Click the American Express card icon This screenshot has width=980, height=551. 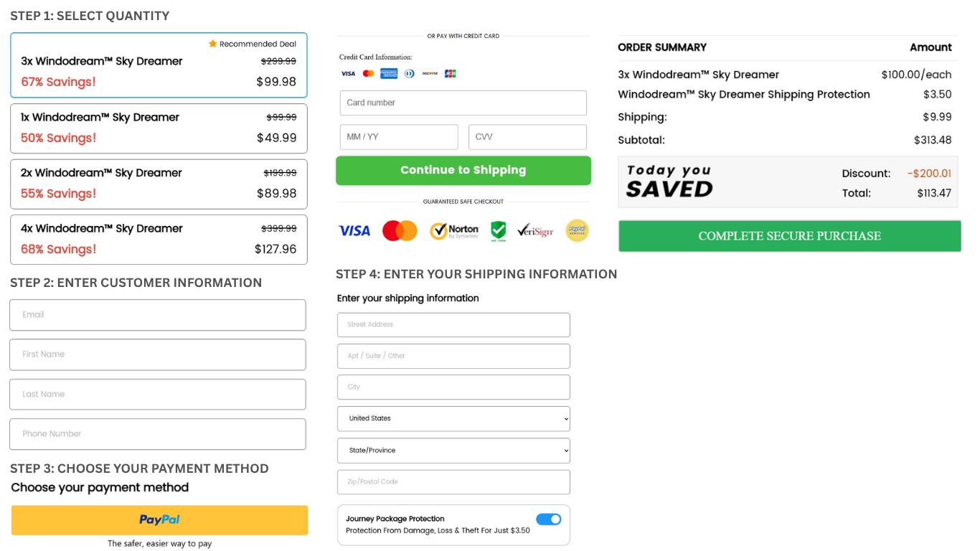coord(388,72)
